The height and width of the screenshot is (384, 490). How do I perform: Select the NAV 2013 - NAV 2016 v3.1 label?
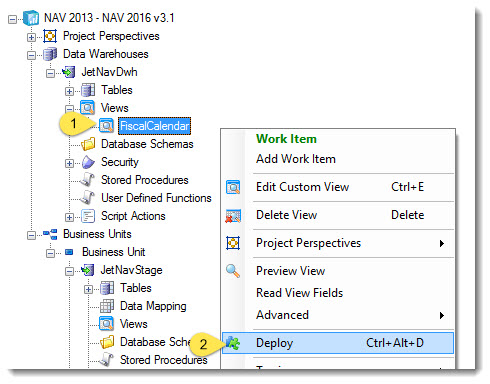point(109,18)
